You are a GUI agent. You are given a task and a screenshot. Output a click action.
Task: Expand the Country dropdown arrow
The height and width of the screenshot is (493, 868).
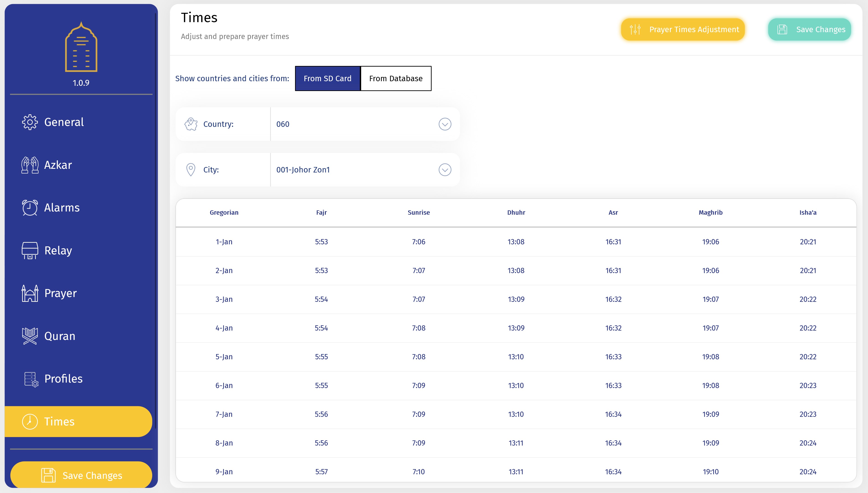coord(445,124)
